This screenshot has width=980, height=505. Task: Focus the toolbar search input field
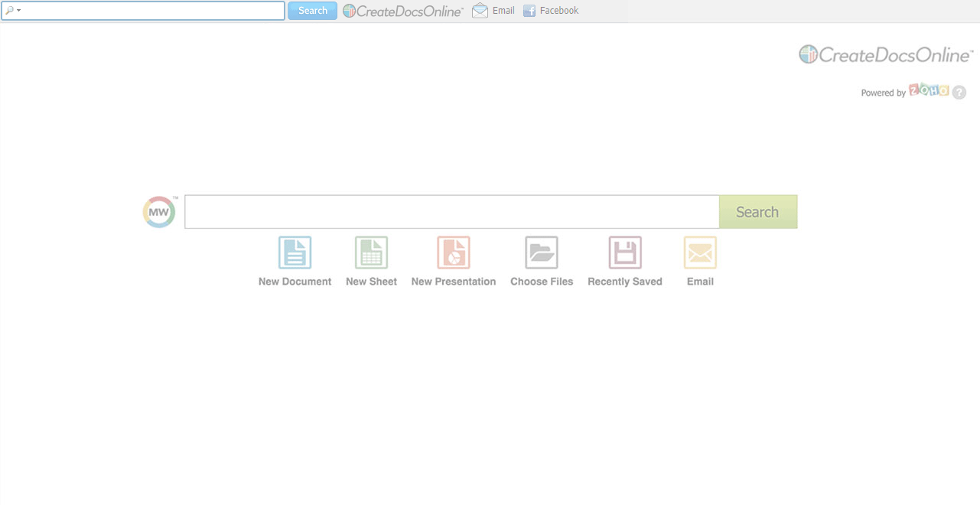click(x=143, y=11)
